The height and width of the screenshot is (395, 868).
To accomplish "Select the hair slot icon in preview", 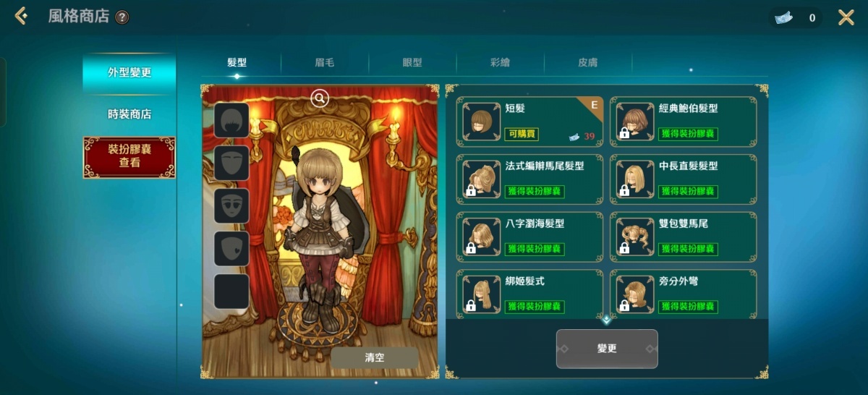I will click(x=231, y=120).
